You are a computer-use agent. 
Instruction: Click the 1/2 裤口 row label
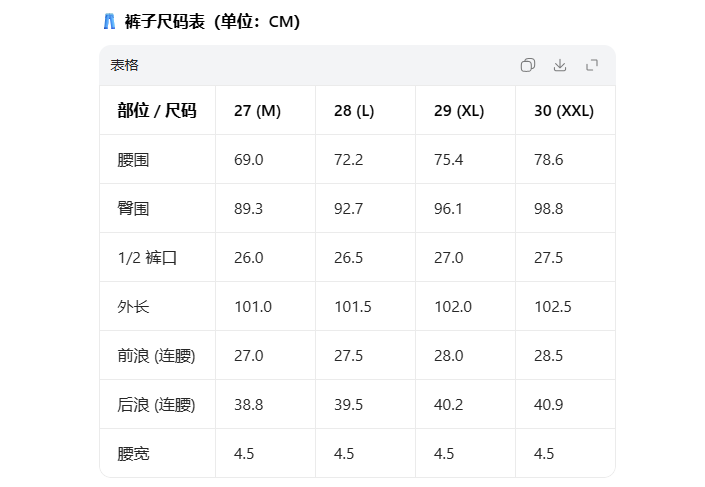147,258
